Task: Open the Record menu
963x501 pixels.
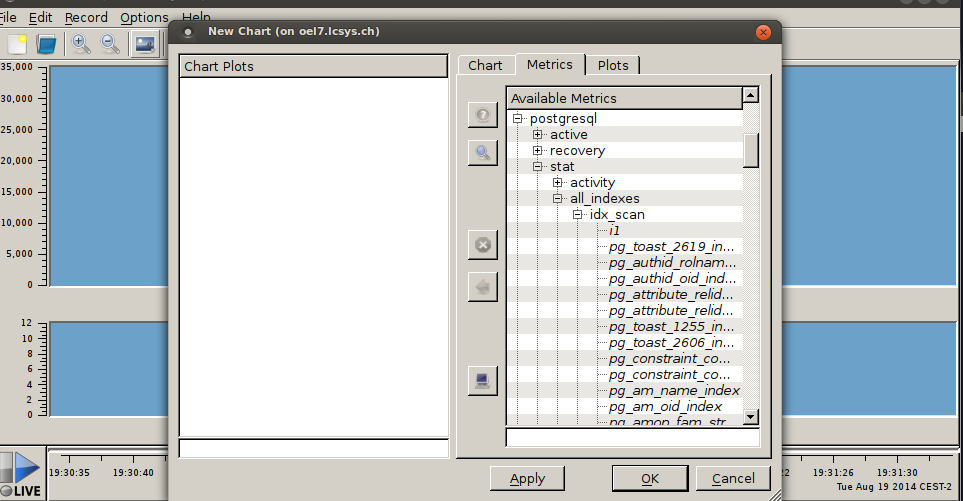Action: (x=86, y=17)
